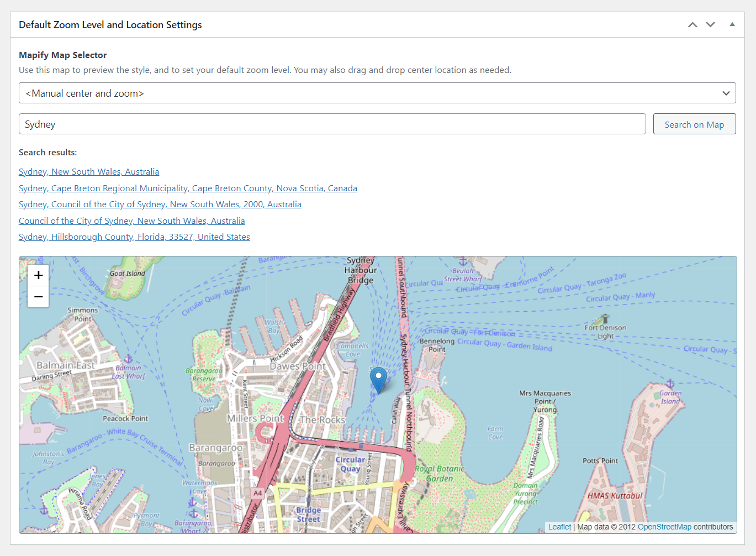Image resolution: width=756 pixels, height=556 pixels.
Task: Click the Garden Island anchor icon
Action: tap(670, 384)
